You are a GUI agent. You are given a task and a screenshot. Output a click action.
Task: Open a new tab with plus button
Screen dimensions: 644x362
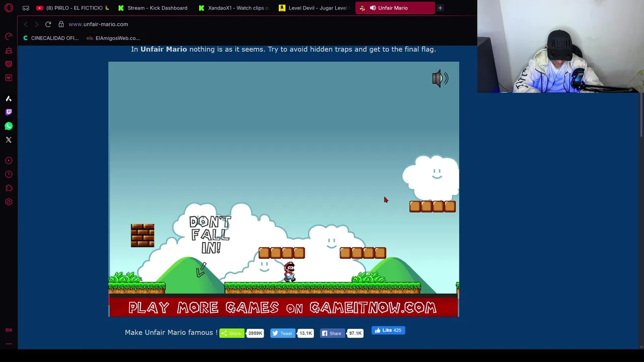(440, 8)
